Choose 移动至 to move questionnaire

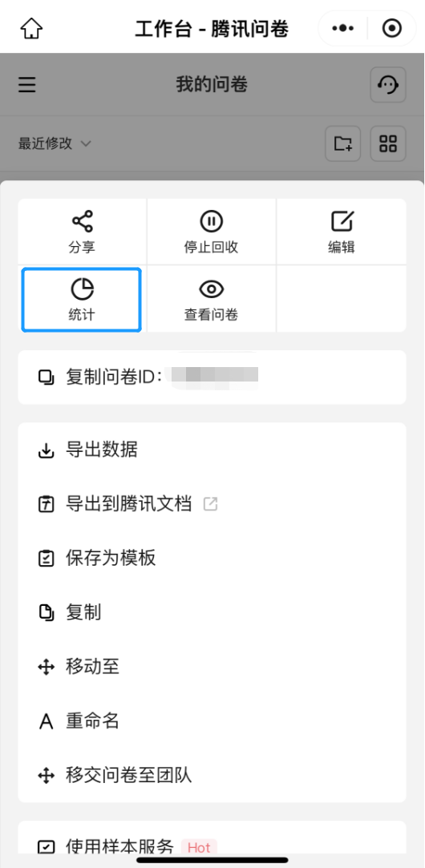212,667
